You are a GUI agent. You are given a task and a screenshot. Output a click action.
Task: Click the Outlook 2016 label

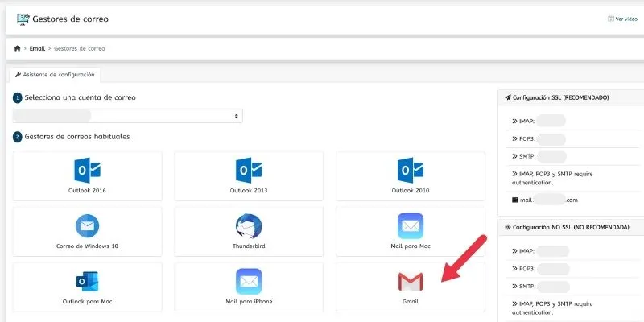[x=87, y=191]
